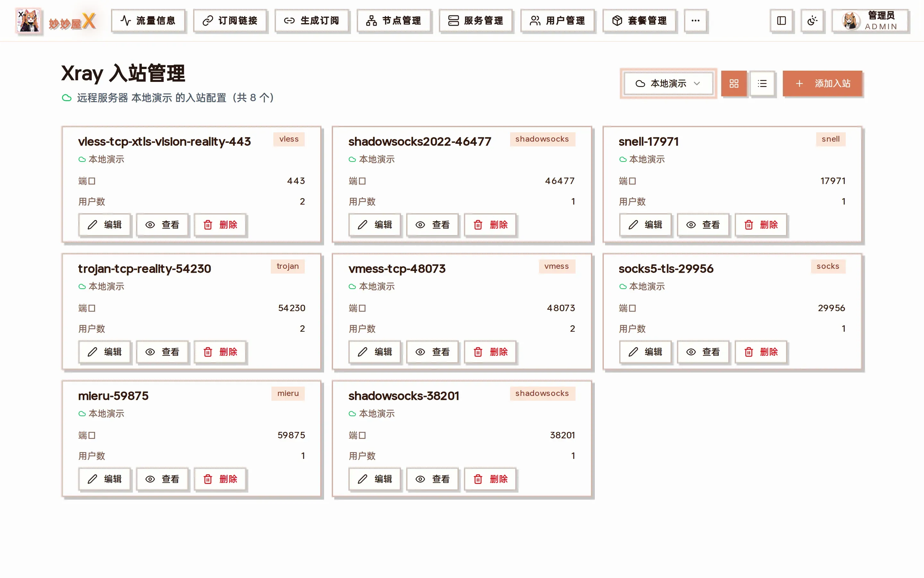Open the 管理员 ADMIN profile menu
The image size is (924, 578).
870,21
